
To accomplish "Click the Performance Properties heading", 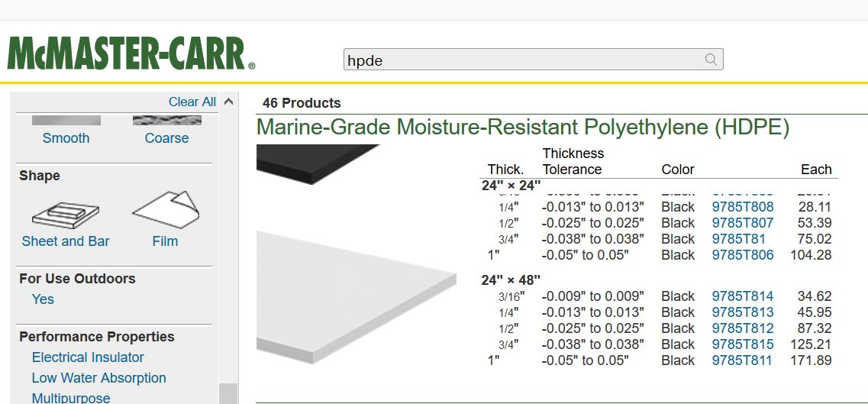I will click(96, 337).
